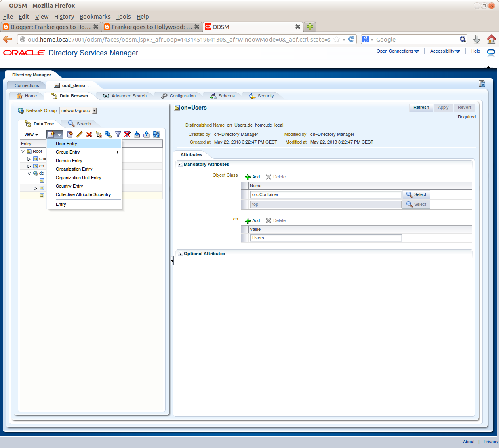Click the Refresh tree icon in toolbar

[156, 135]
